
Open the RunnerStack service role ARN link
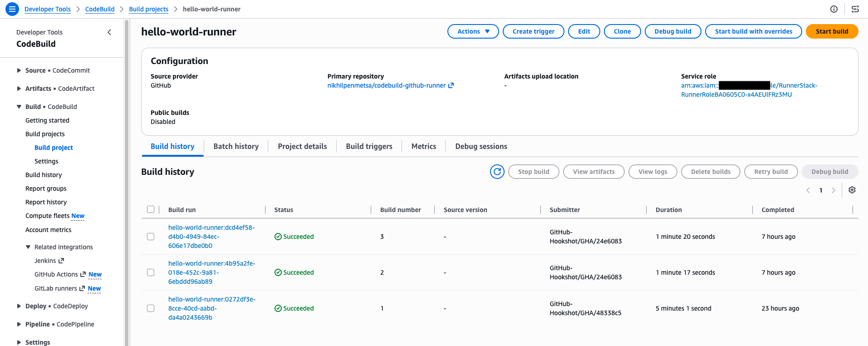point(749,90)
